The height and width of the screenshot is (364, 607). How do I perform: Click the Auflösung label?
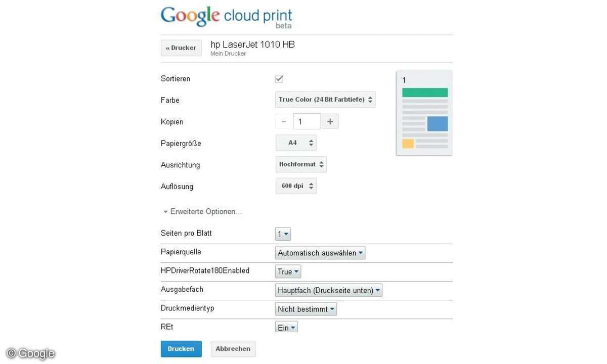click(x=177, y=186)
